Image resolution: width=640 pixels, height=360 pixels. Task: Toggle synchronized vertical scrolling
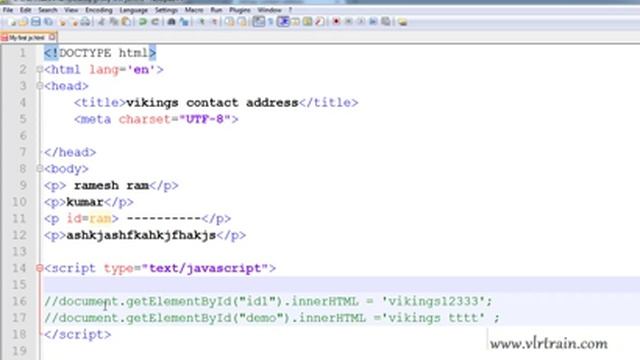pyautogui.click(x=229, y=22)
